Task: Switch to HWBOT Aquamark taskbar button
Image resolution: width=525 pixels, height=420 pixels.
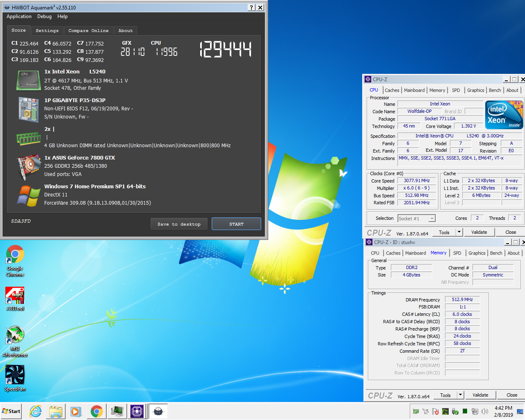Action: click(158, 411)
